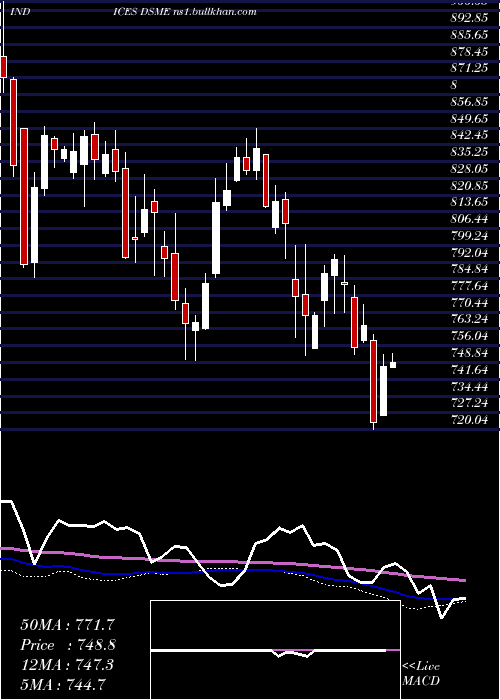Select the 892.85 price axis label
The width and height of the screenshot is (500, 700).
[469, 18]
